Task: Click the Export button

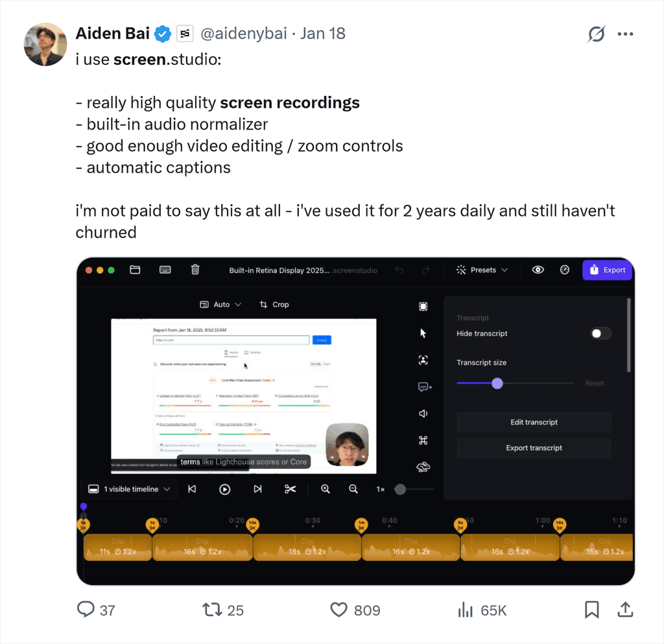Action: coord(607,270)
